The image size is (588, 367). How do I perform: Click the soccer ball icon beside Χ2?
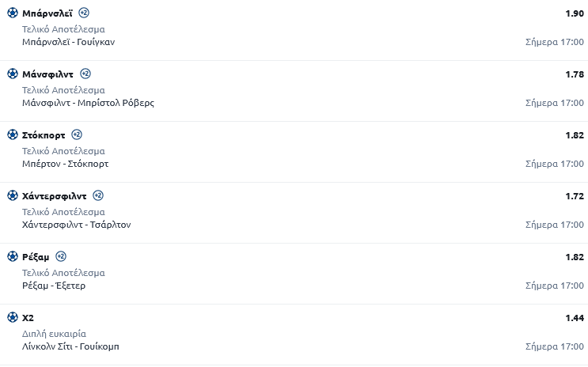point(13,317)
